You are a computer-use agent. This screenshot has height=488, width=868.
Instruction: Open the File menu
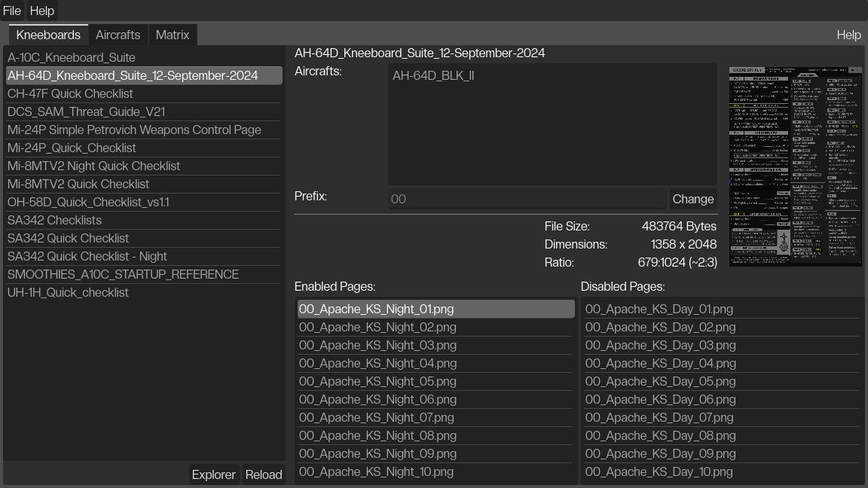[x=12, y=11]
